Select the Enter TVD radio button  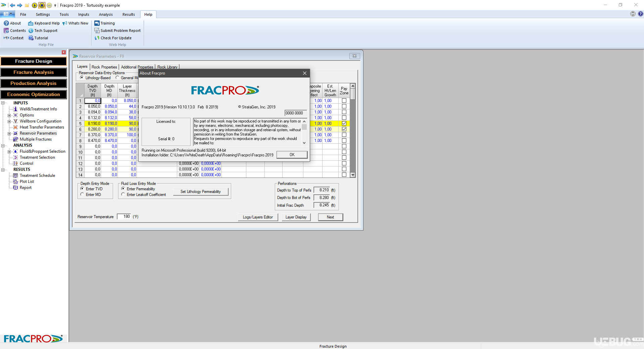tap(82, 189)
